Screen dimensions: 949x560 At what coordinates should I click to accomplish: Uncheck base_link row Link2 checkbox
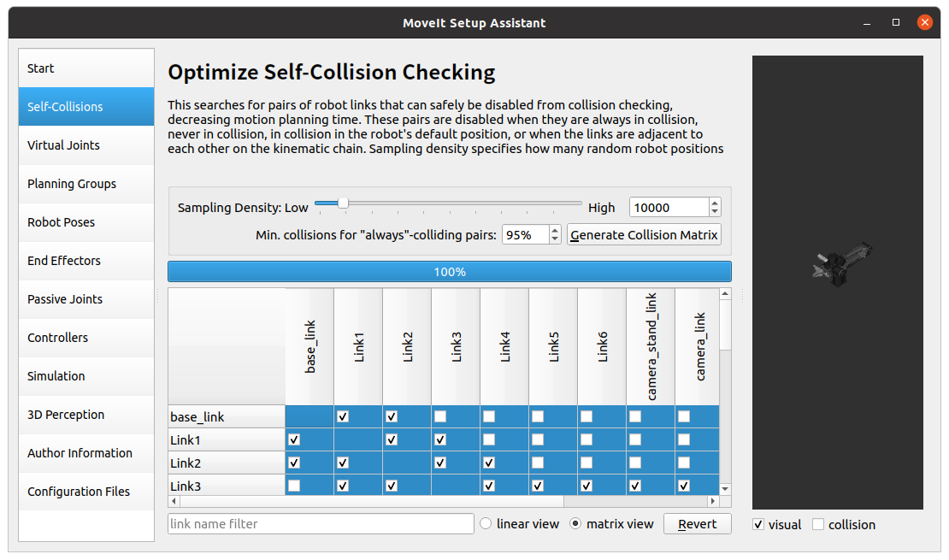point(392,416)
